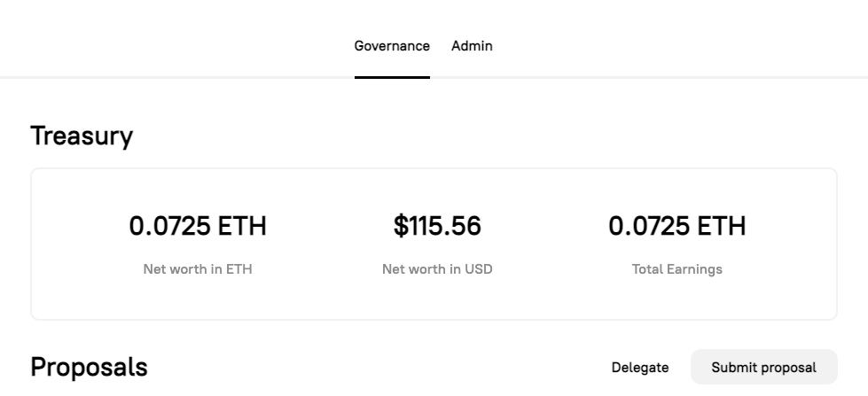Click the dollar sign in the USD value
This screenshot has width=868, height=396.
(400, 227)
